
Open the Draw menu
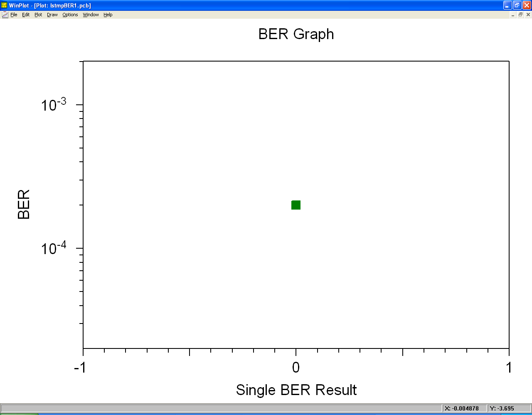52,15
